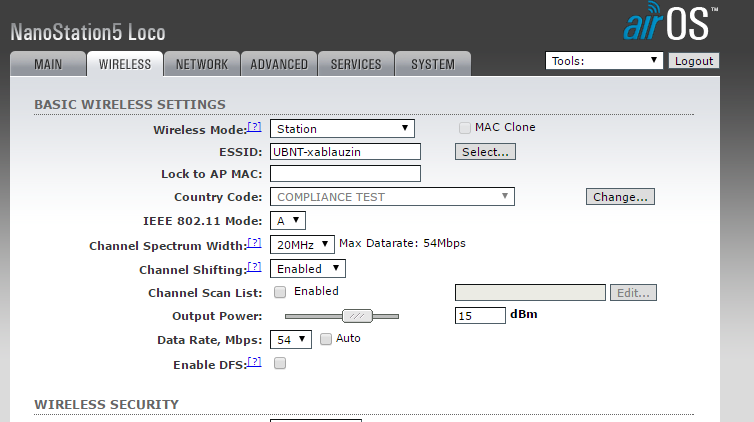
Task: Click the Output Power slider handle
Action: pos(357,316)
